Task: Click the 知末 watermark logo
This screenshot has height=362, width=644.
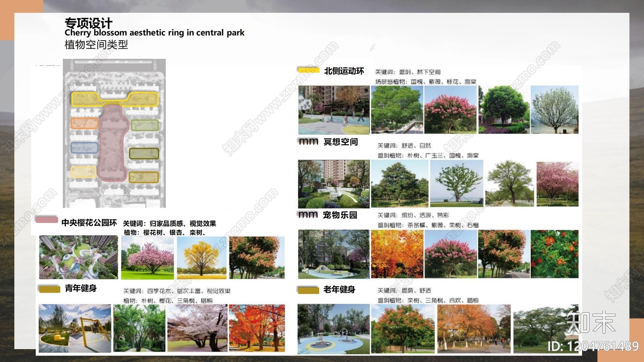Action: pyautogui.click(x=590, y=322)
